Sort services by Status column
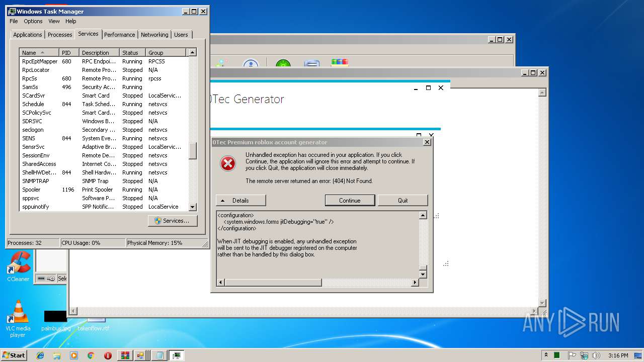 tap(133, 52)
